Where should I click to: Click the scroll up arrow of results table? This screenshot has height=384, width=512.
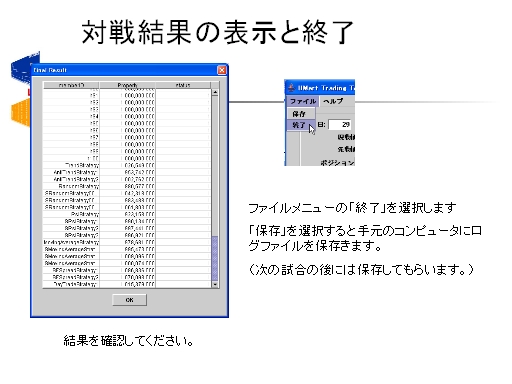pyautogui.click(x=215, y=92)
